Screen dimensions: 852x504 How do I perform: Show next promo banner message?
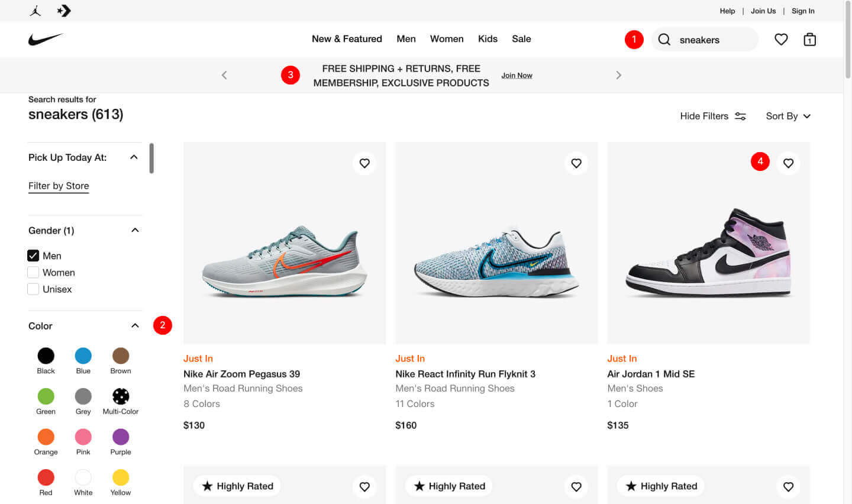click(619, 75)
